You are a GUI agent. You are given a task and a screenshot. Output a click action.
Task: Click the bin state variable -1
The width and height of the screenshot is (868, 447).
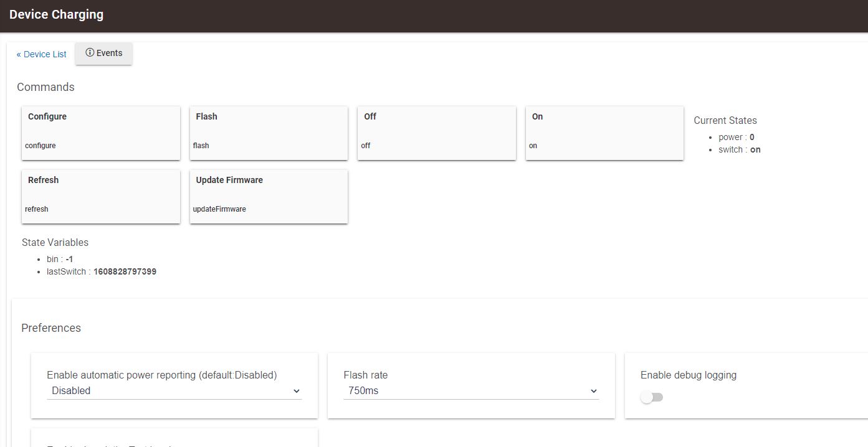tap(70, 259)
